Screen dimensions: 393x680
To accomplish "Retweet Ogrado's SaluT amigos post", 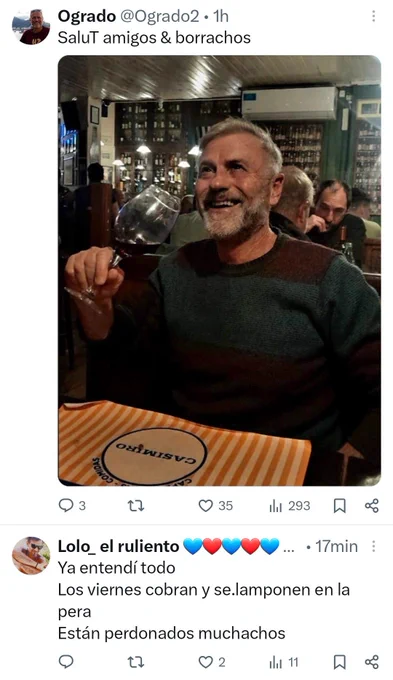I will click(136, 505).
